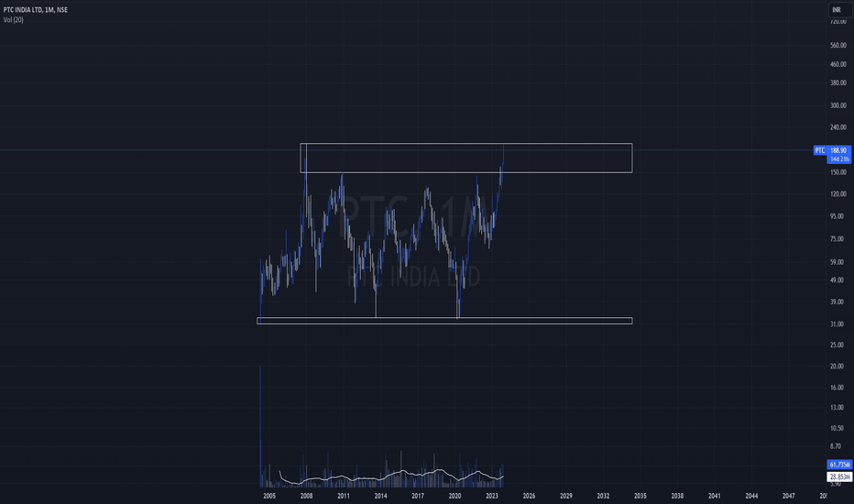Click the 2017 time axis label
854x504 pixels.
418,496
